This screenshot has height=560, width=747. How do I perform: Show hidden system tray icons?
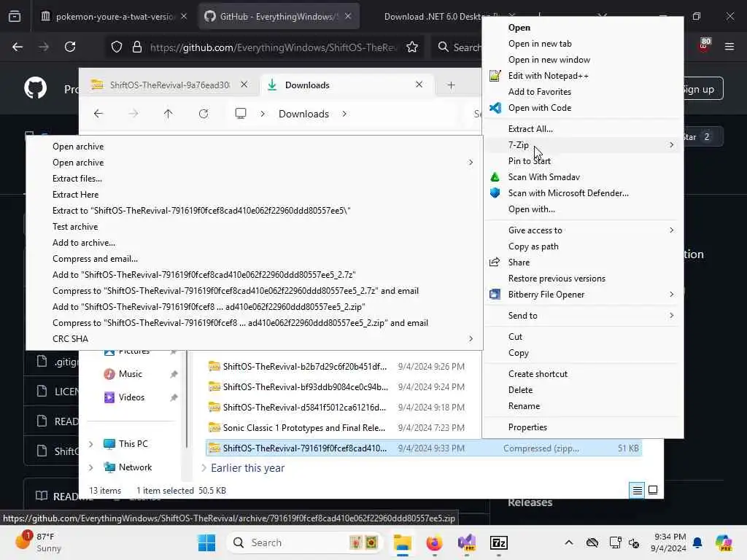569,542
